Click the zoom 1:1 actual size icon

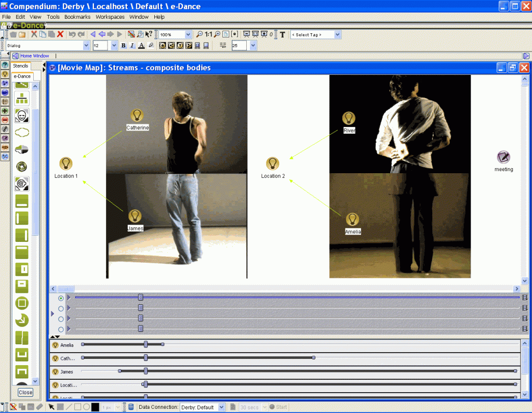[208, 34]
